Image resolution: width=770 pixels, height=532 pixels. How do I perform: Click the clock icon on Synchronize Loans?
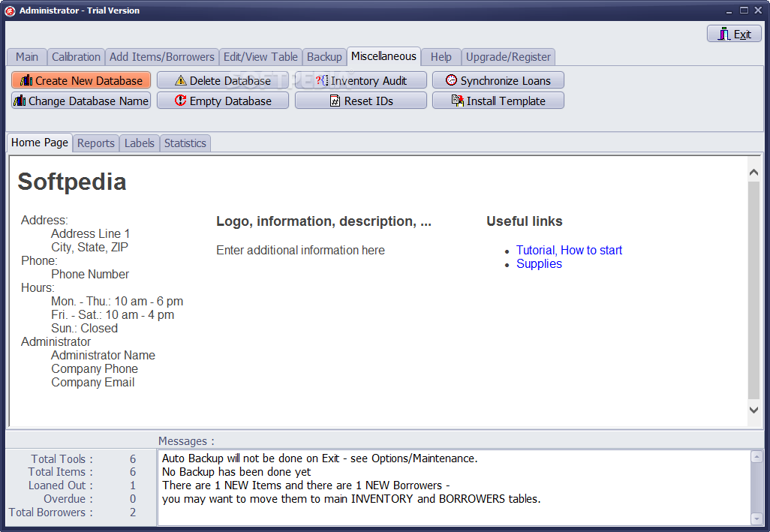pyautogui.click(x=451, y=80)
